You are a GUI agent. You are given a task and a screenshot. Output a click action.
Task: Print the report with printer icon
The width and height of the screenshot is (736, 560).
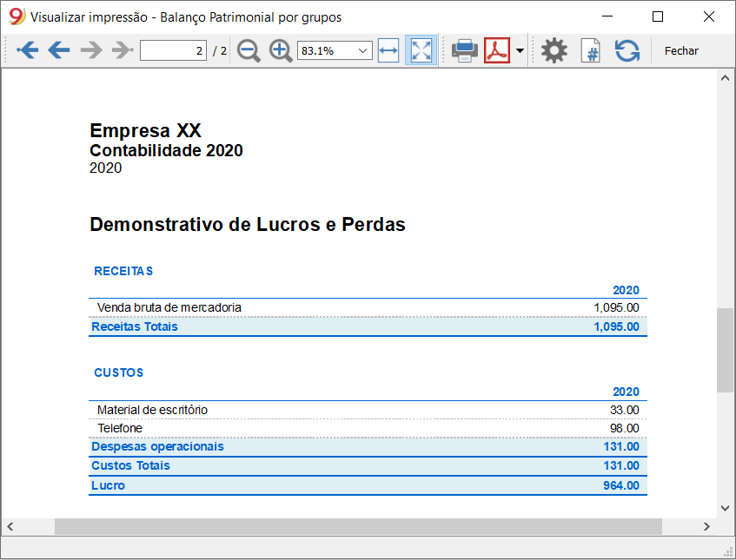(x=464, y=50)
